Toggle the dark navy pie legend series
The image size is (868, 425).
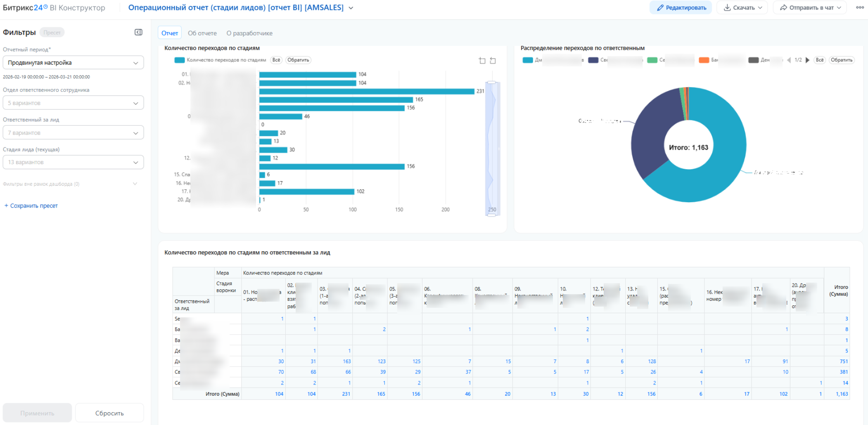593,60
